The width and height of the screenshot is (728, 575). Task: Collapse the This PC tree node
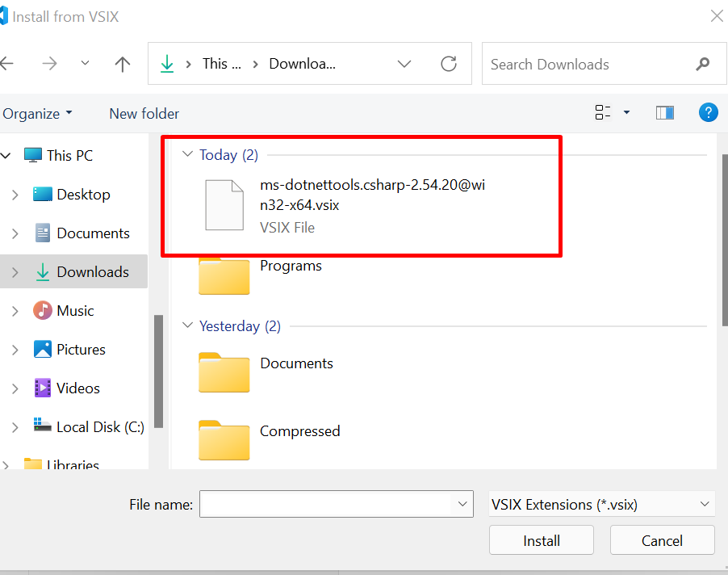pos(6,156)
